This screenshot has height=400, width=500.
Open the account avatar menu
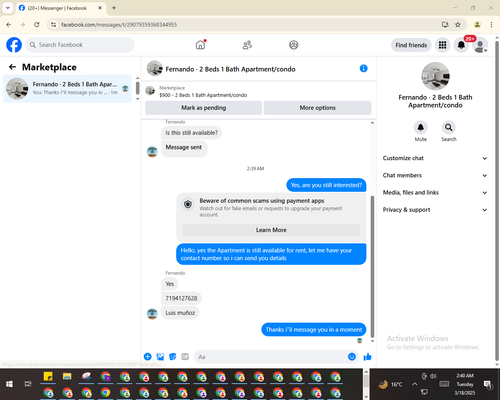point(480,45)
